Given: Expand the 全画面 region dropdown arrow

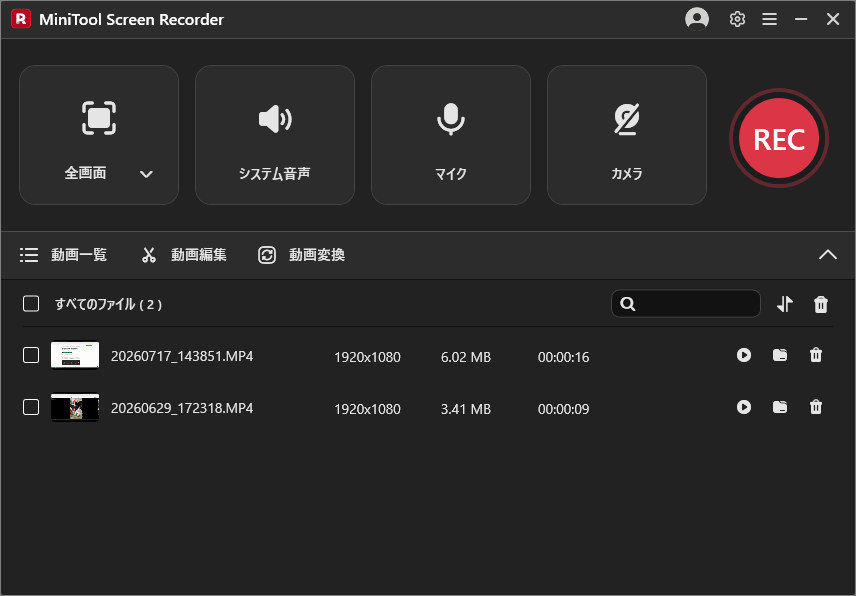Looking at the screenshot, I should tap(146, 174).
